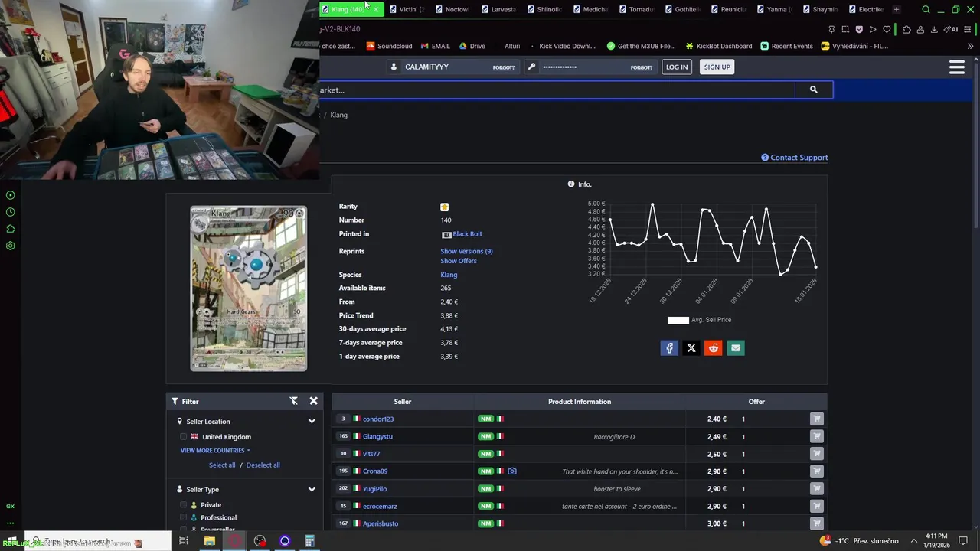Switch to the Gothitelle browser tab

click(x=681, y=9)
